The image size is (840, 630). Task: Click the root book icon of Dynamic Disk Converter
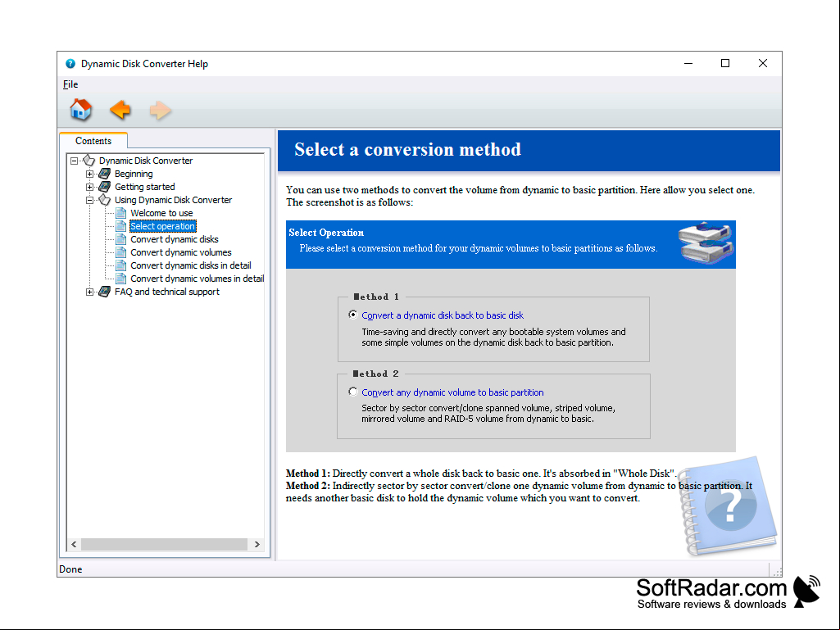point(89,161)
